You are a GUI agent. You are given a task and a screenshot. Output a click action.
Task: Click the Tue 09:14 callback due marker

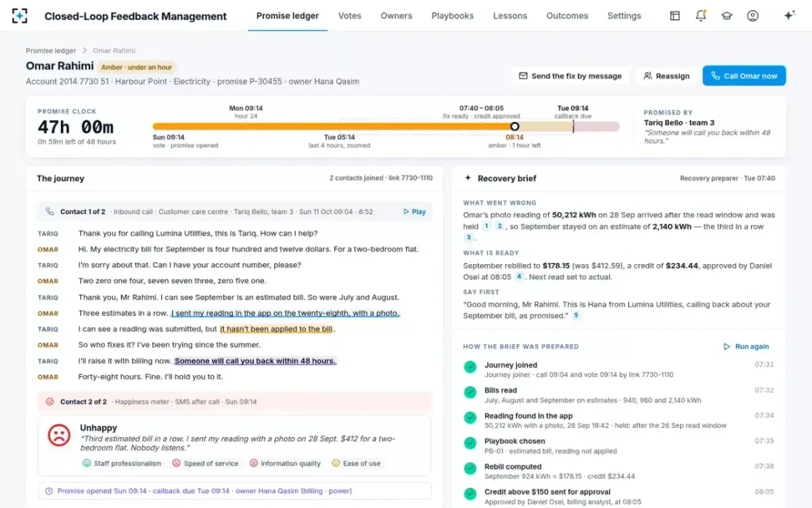pyautogui.click(x=572, y=125)
